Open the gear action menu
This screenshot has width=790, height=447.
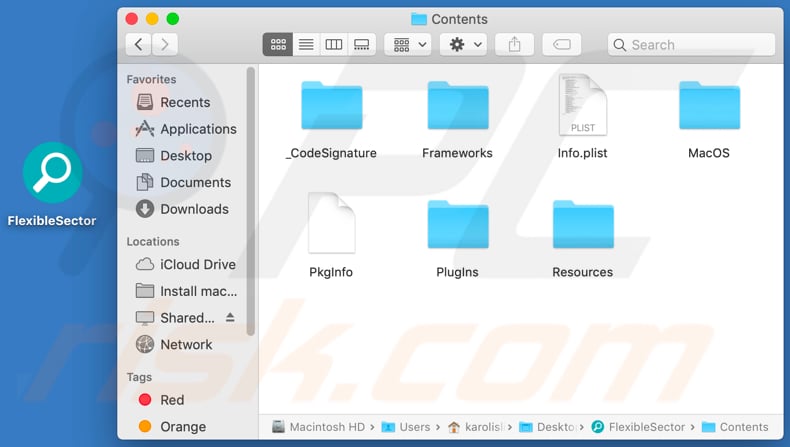(464, 45)
